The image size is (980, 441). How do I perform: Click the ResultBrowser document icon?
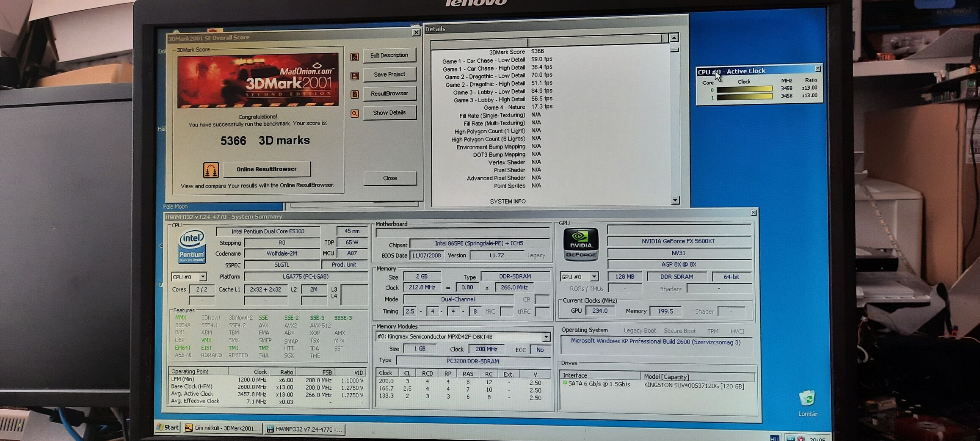(355, 94)
